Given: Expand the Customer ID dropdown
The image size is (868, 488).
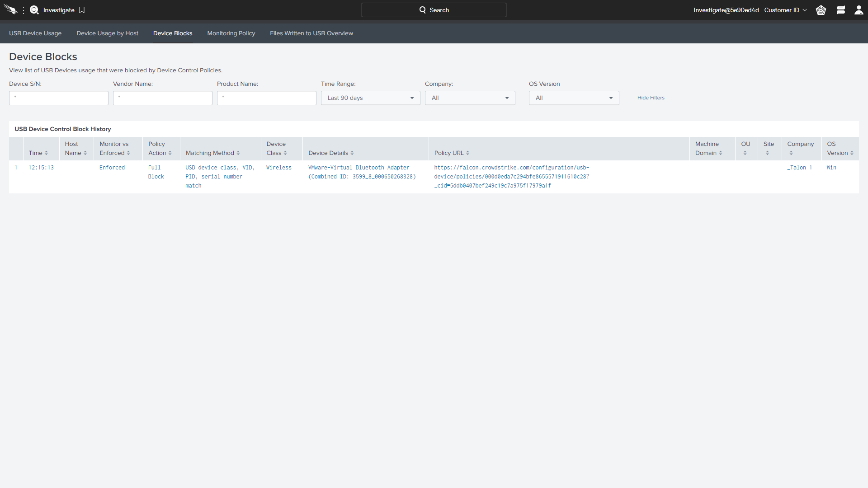Looking at the screenshot, I should tap(785, 10).
